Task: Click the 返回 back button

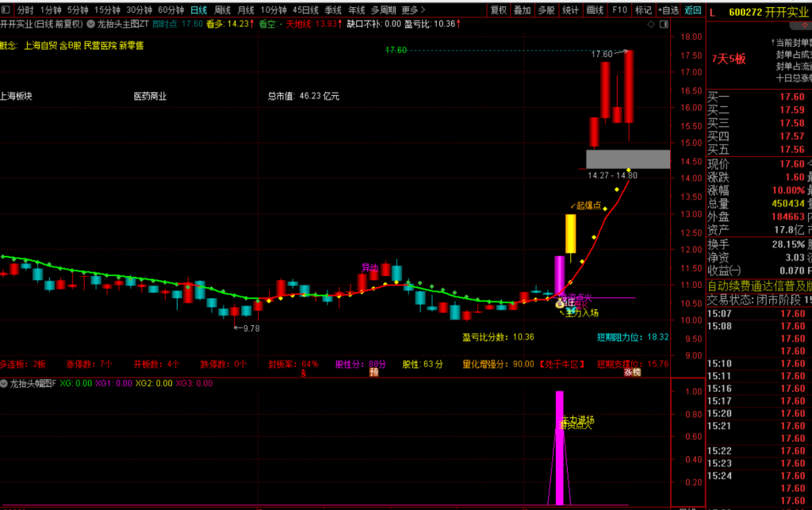Action: click(692, 10)
